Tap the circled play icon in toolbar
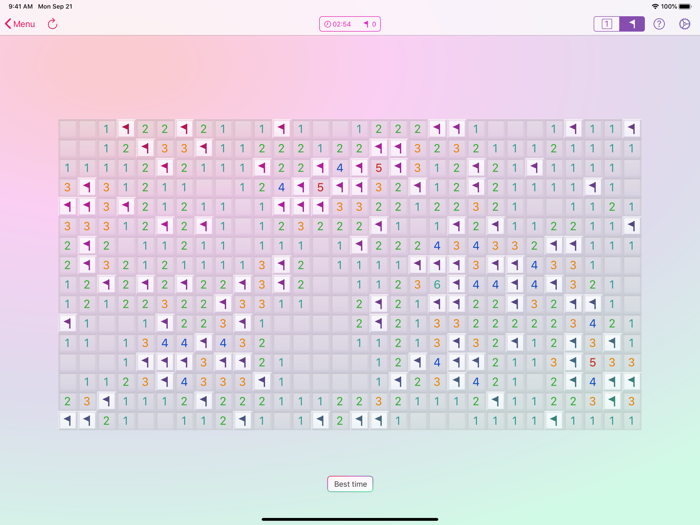The width and height of the screenshot is (700, 525). coord(684,24)
